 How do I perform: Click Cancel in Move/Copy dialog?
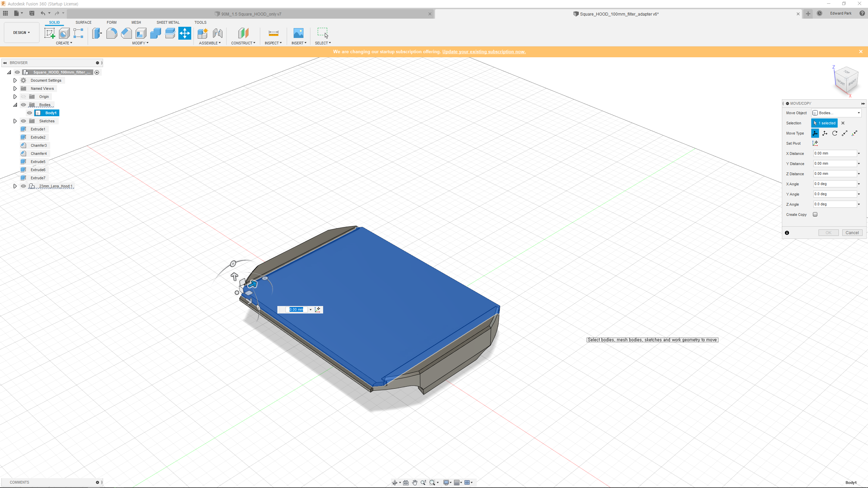click(x=852, y=232)
